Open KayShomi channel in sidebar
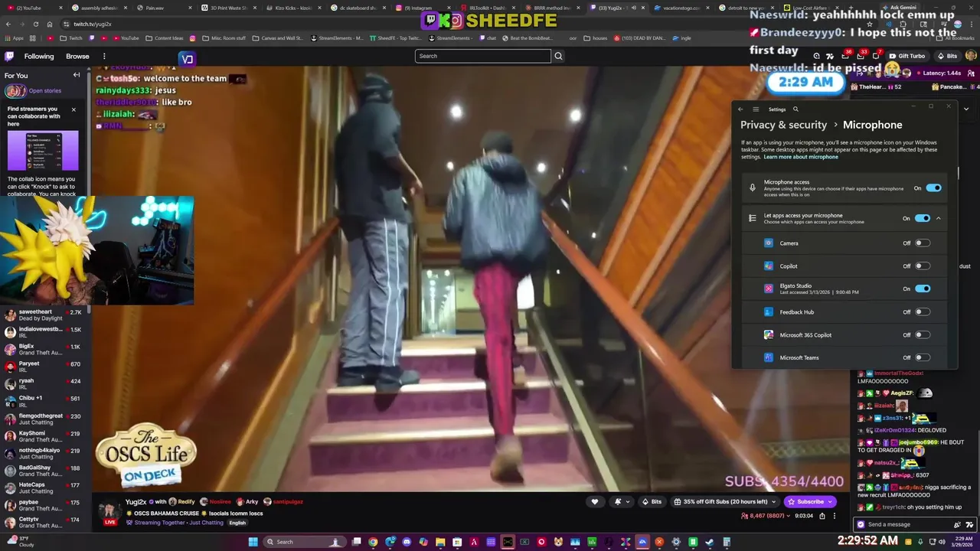 (x=46, y=436)
